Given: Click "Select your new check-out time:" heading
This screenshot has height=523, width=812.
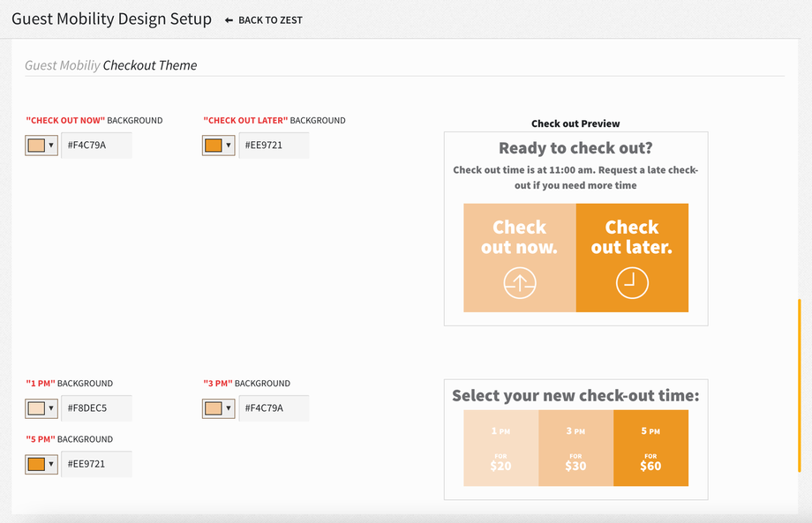Looking at the screenshot, I should coord(575,396).
